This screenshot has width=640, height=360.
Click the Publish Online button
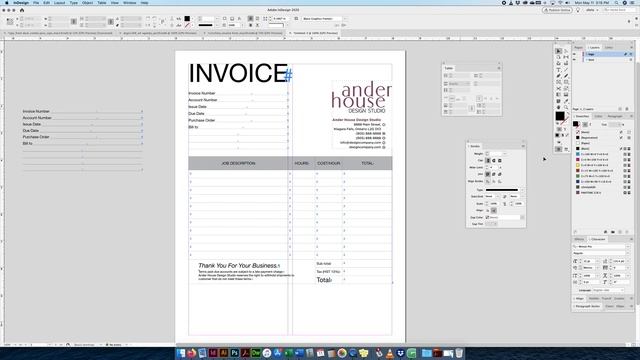[557, 10]
